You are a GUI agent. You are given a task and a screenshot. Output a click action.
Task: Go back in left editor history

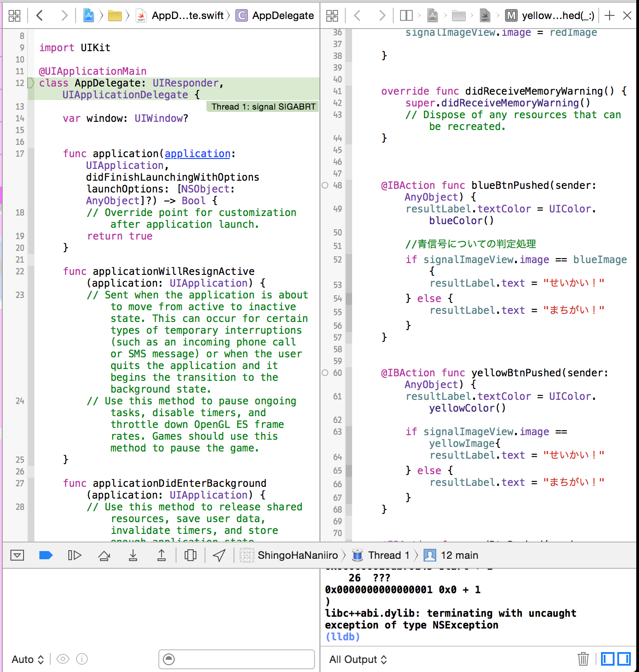coord(39,16)
